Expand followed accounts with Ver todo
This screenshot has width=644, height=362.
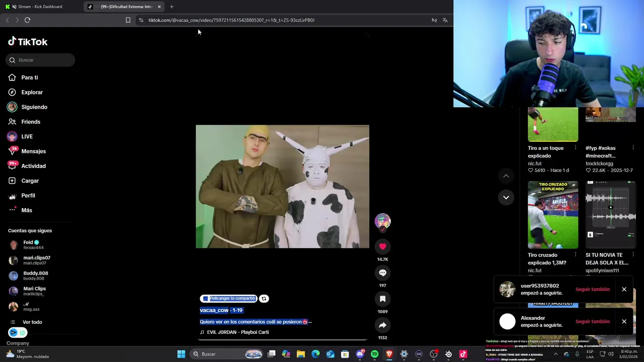point(26,322)
